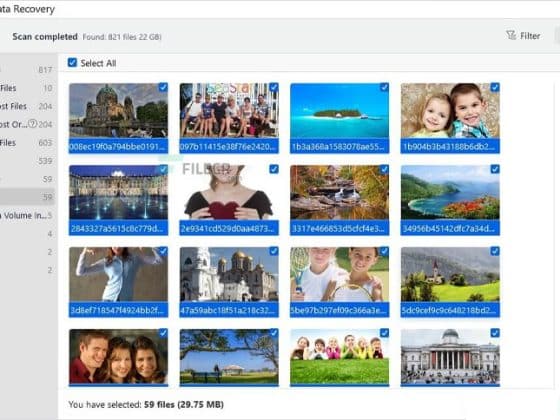Image resolution: width=560 pixels, height=420 pixels.
Task: Open the columned museum building thumbnail
Action: pos(450,356)
